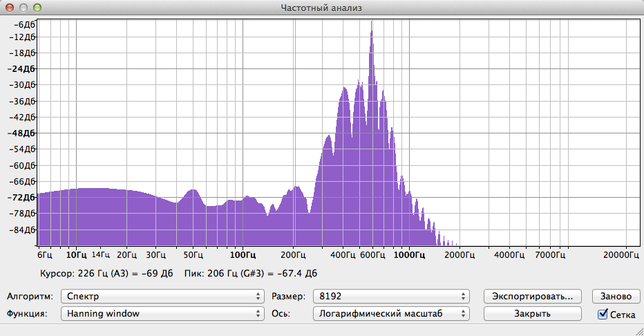Click the window resize grip corner
This screenshot has width=644, height=336.
click(x=638, y=331)
